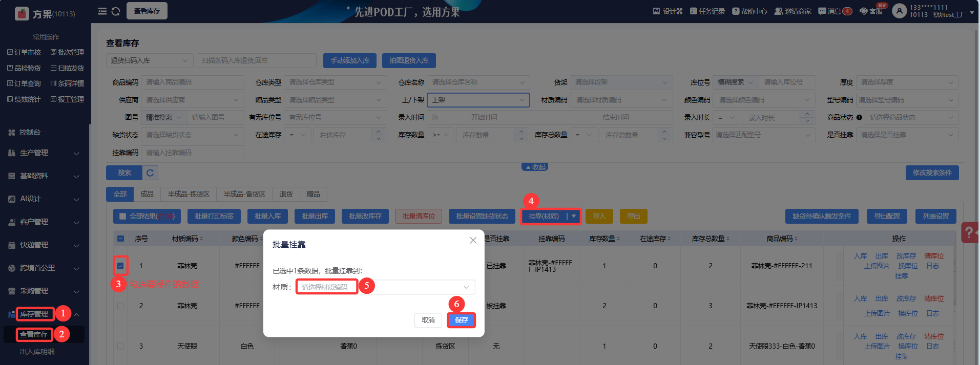The height and width of the screenshot is (365, 980).
Task: Open 任务记录 in the top bar
Action: coord(707,11)
